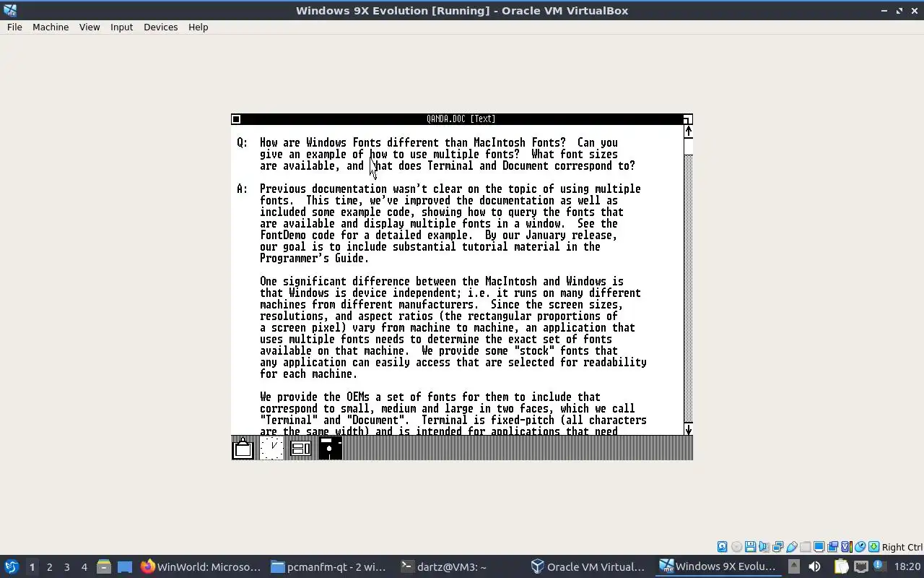The width and height of the screenshot is (924, 578).
Task: Click the hard disk activity indicator in the VirtualBox status bar
Action: [x=723, y=547]
